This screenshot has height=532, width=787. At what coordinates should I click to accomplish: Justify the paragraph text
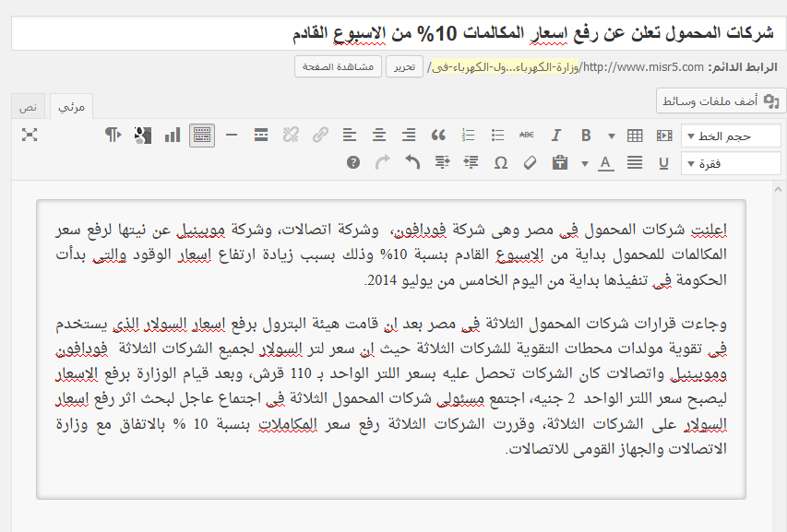pos(635,163)
